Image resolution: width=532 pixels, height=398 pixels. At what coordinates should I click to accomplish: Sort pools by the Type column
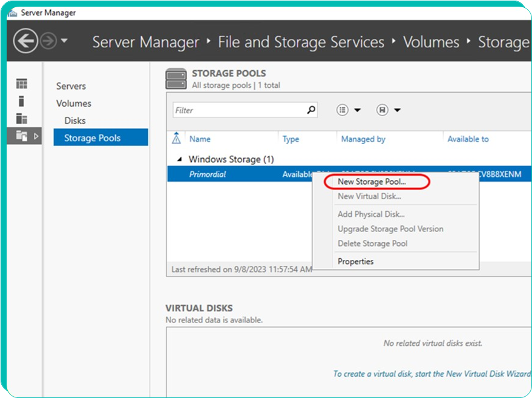[291, 139]
